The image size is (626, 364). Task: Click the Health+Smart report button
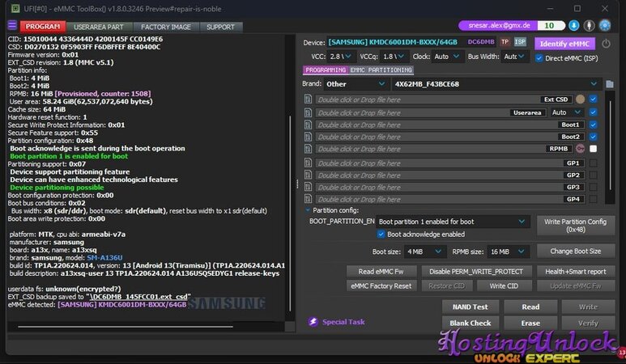[575, 272]
